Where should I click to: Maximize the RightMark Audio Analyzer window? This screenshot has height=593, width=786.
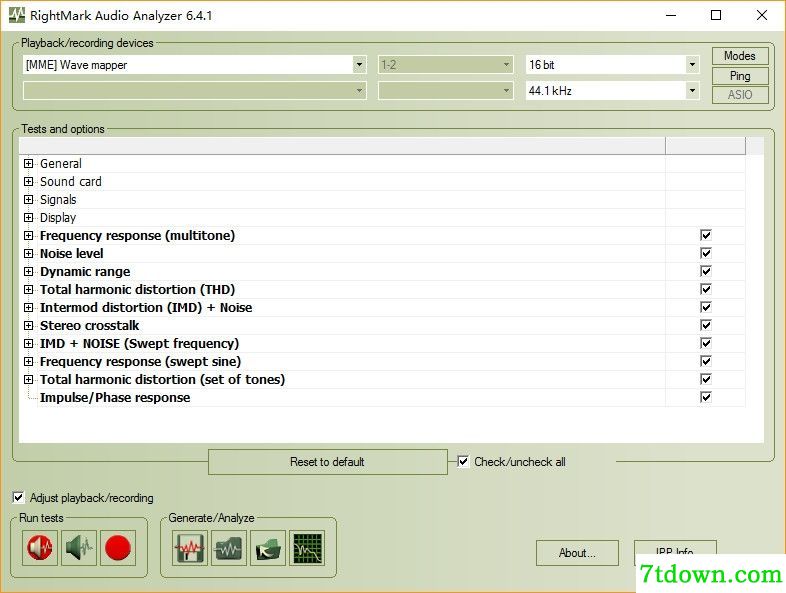[x=716, y=16]
